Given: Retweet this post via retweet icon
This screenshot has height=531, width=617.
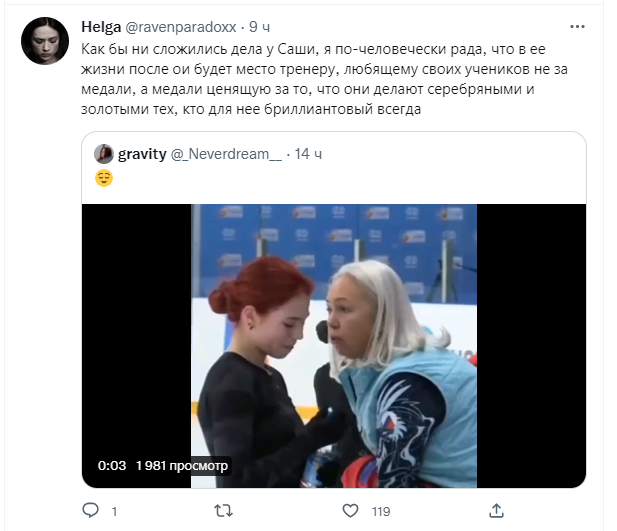Looking at the screenshot, I should pos(224,511).
